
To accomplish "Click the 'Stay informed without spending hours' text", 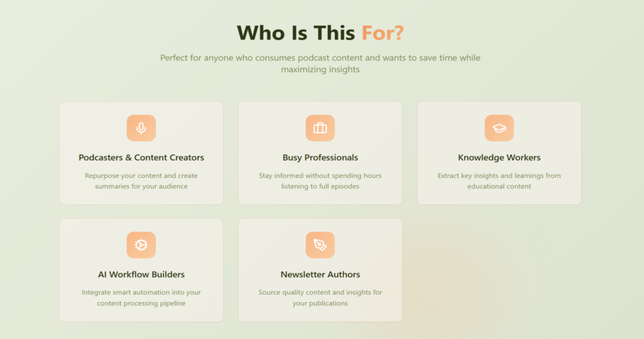I will pos(320,176).
